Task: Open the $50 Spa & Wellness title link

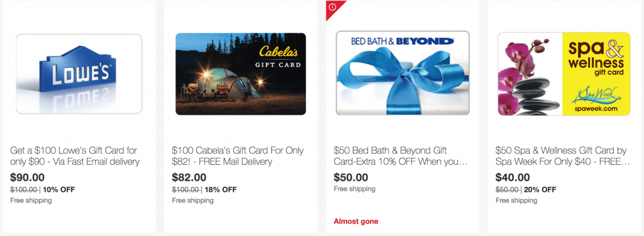Action: [x=563, y=156]
